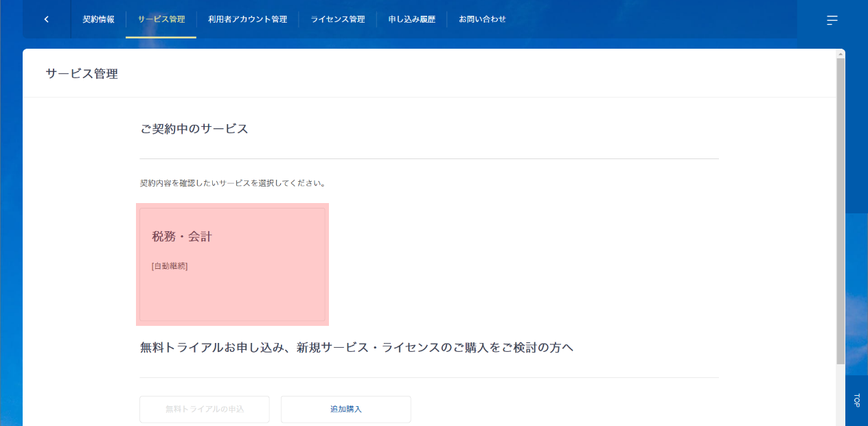Jump to top with TOP button

[x=856, y=401]
